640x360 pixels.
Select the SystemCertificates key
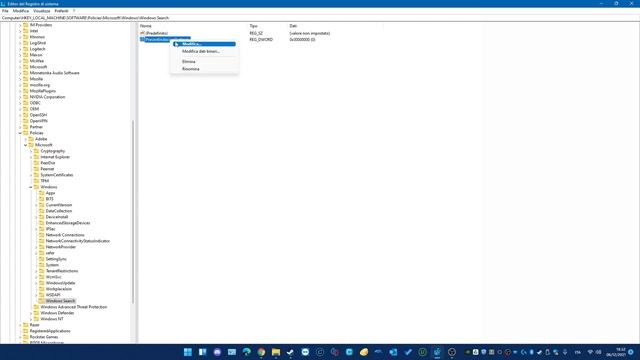(57, 175)
